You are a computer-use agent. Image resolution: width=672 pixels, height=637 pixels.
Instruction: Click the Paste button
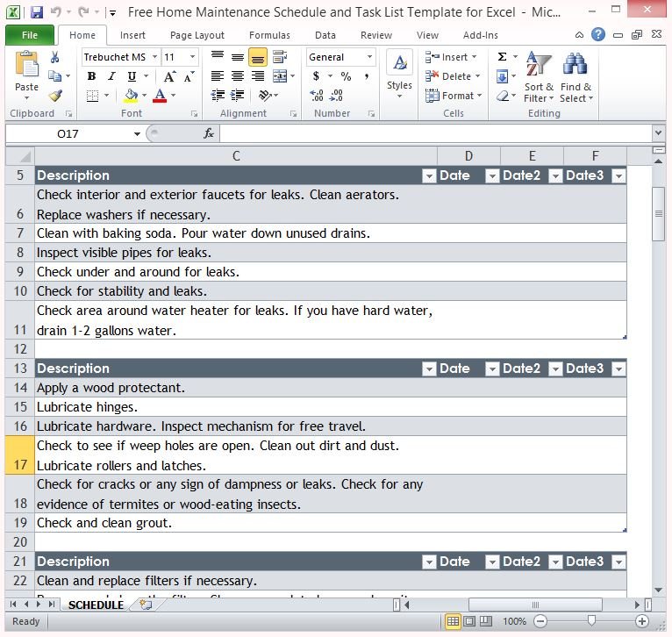click(x=27, y=73)
